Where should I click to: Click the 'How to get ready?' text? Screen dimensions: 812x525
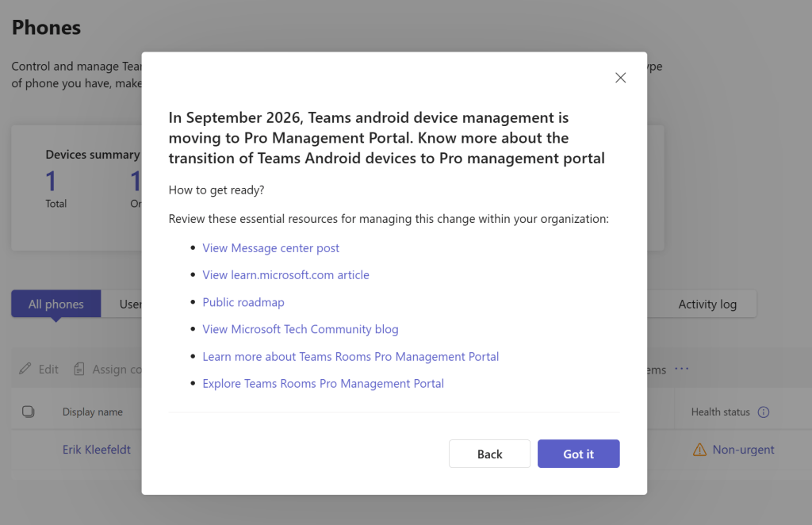click(216, 190)
